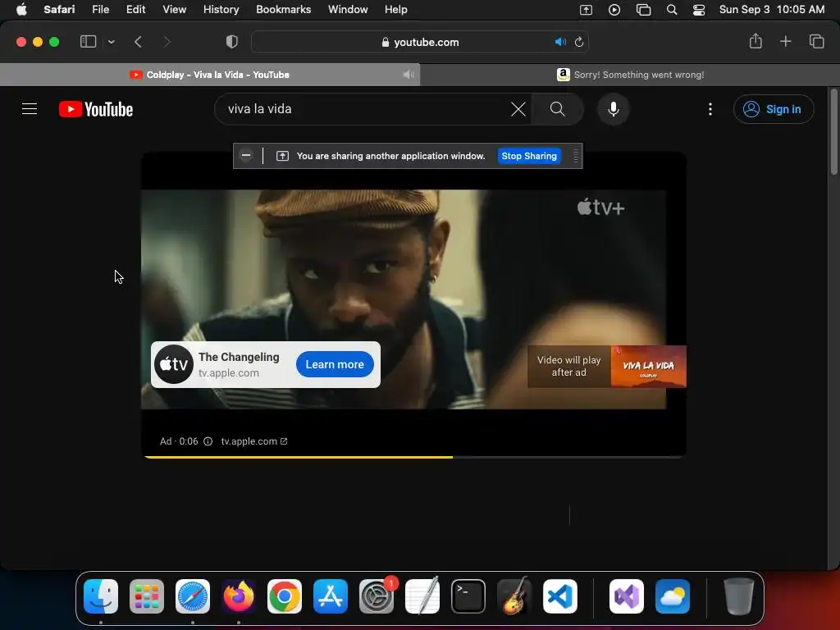Click the Viva La Vida upcoming video thumbnail
Screen dimensions: 840x630
[x=648, y=367]
